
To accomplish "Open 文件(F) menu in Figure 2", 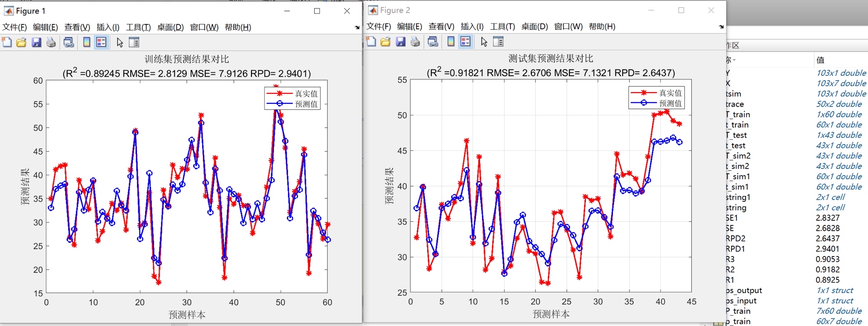I will [x=379, y=26].
